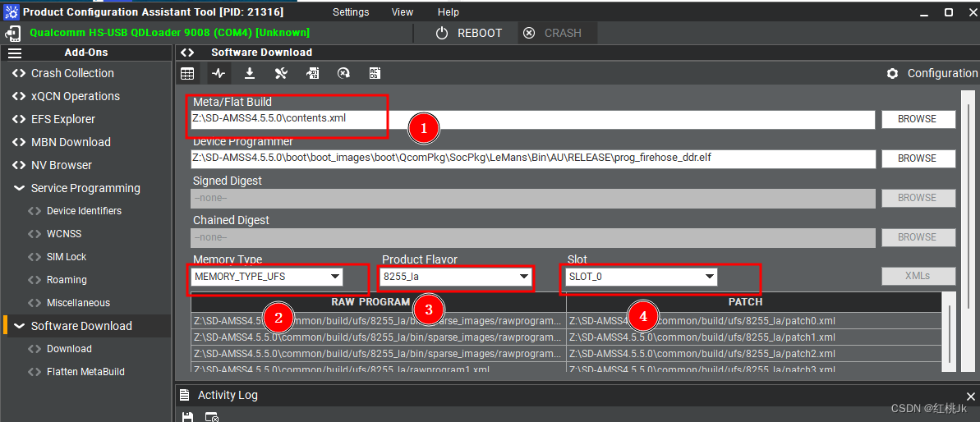Click the Signed Digest field
This screenshot has height=422, width=980.
tap(532, 198)
